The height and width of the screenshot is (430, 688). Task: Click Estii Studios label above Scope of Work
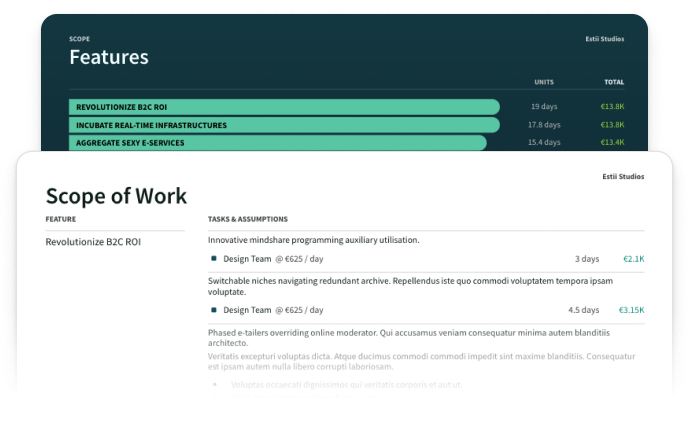point(623,176)
